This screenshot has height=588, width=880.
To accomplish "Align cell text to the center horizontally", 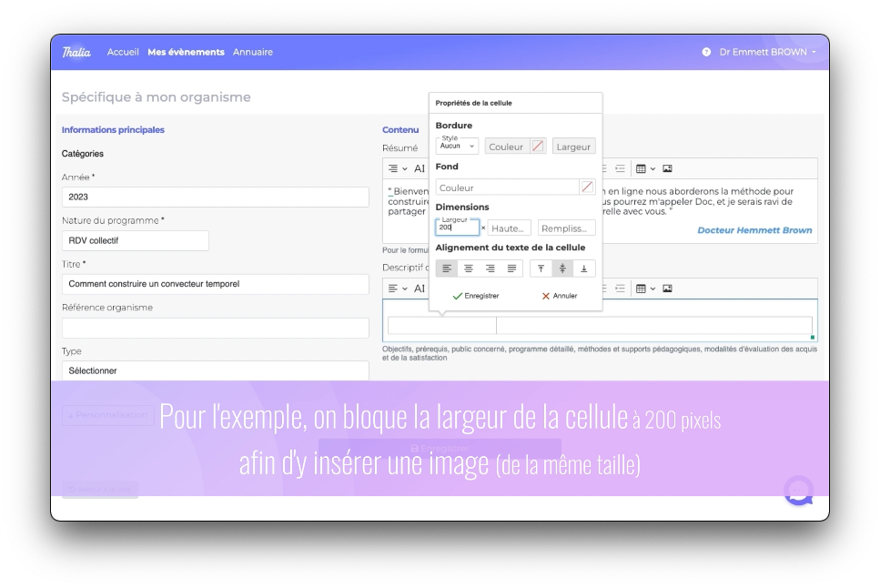I will (469, 269).
